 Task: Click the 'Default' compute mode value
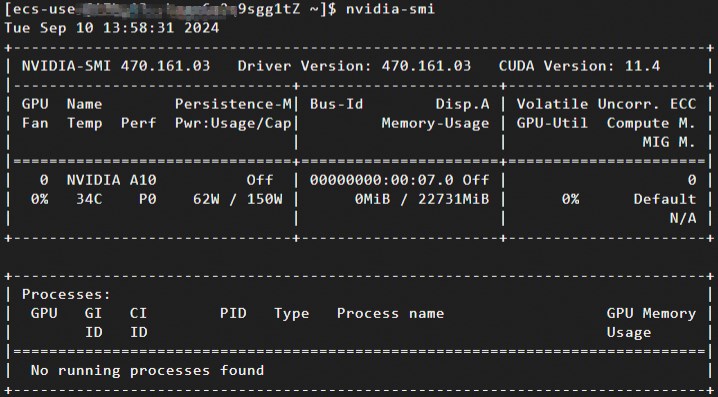[x=665, y=199]
